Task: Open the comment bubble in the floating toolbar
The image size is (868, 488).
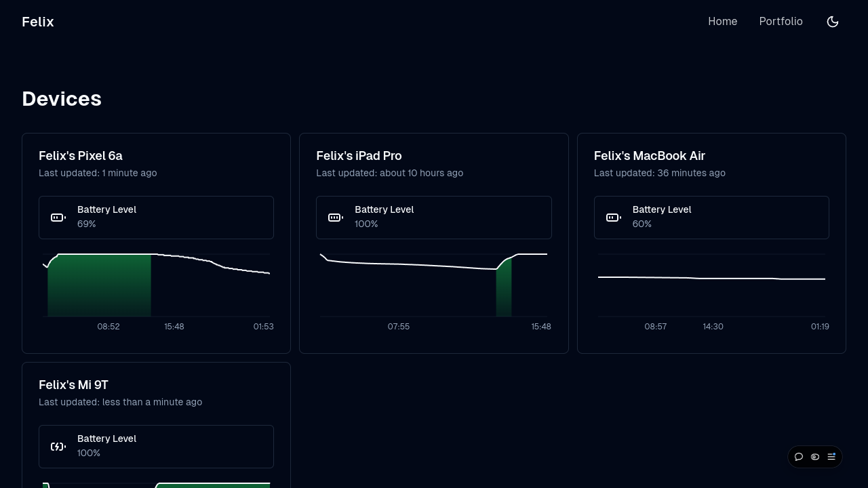Action: click(x=799, y=457)
